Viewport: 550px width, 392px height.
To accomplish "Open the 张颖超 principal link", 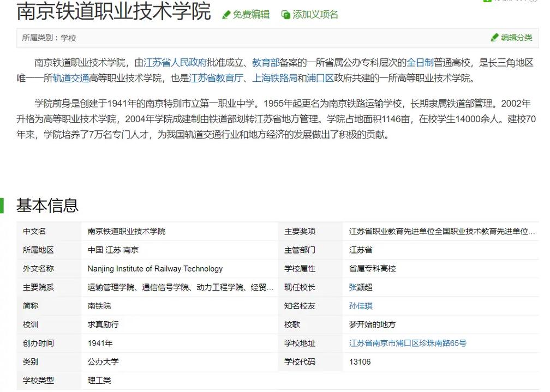I will point(361,287).
